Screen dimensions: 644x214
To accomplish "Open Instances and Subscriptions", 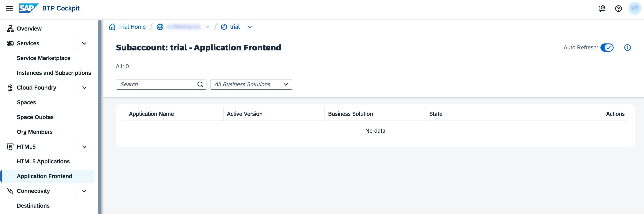I will (54, 73).
